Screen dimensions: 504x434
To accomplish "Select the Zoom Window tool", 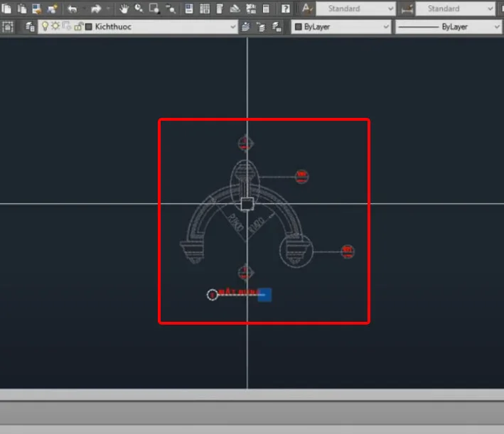I will coord(154,9).
